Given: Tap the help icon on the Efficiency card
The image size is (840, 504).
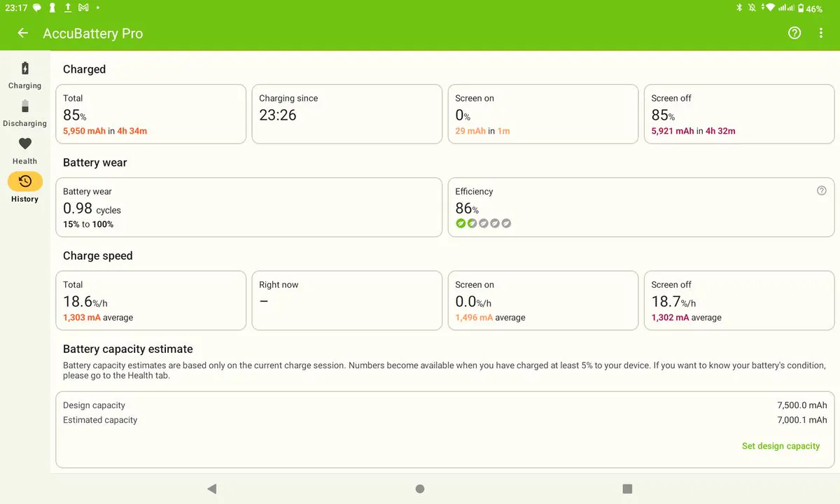Looking at the screenshot, I should pos(822,190).
